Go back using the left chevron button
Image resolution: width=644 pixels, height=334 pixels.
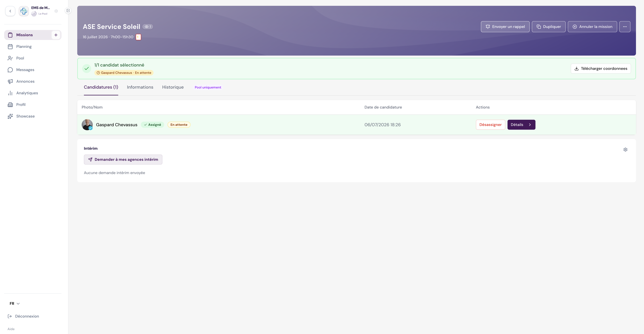pyautogui.click(x=10, y=11)
